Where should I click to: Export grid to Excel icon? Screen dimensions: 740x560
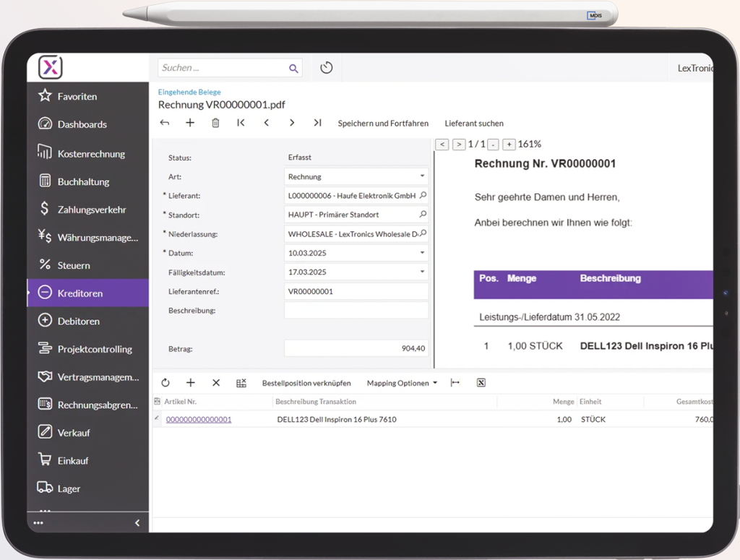pyautogui.click(x=481, y=383)
